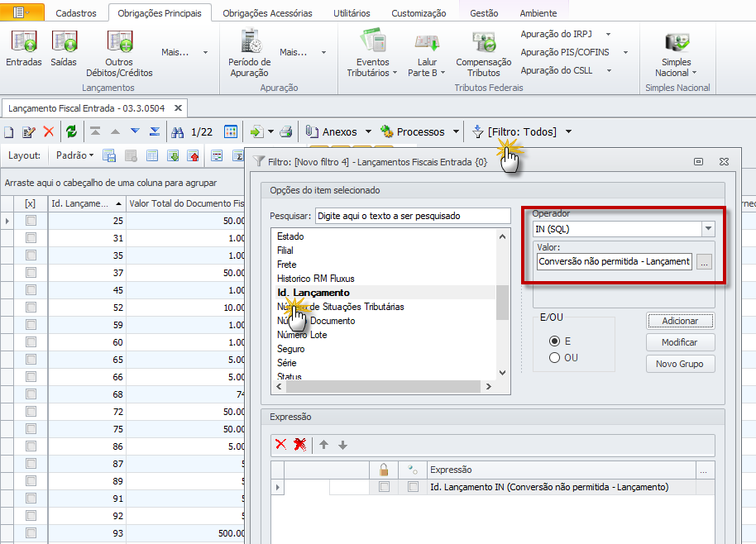
Task: Expand the Processos dropdown arrow
Action: [x=456, y=131]
